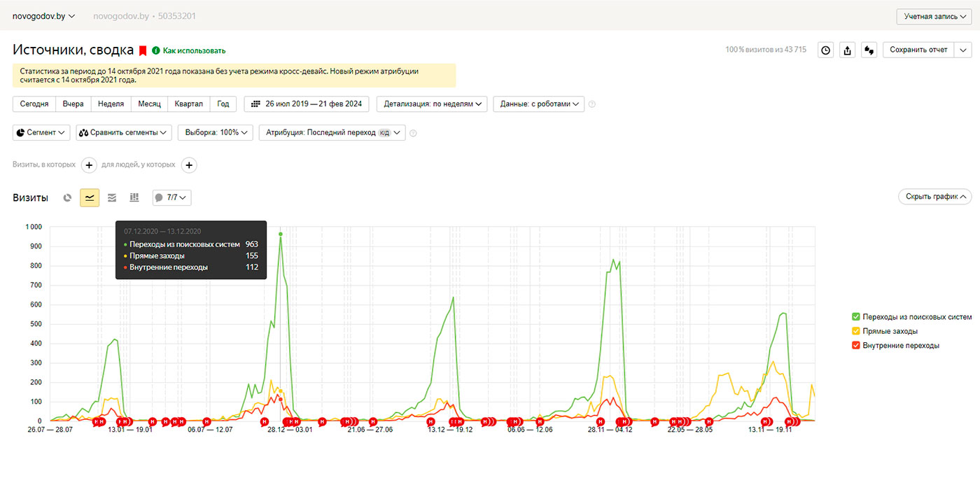Open the 'Как использовать' help link
Viewport: 980px width, 485px height.
tap(194, 50)
